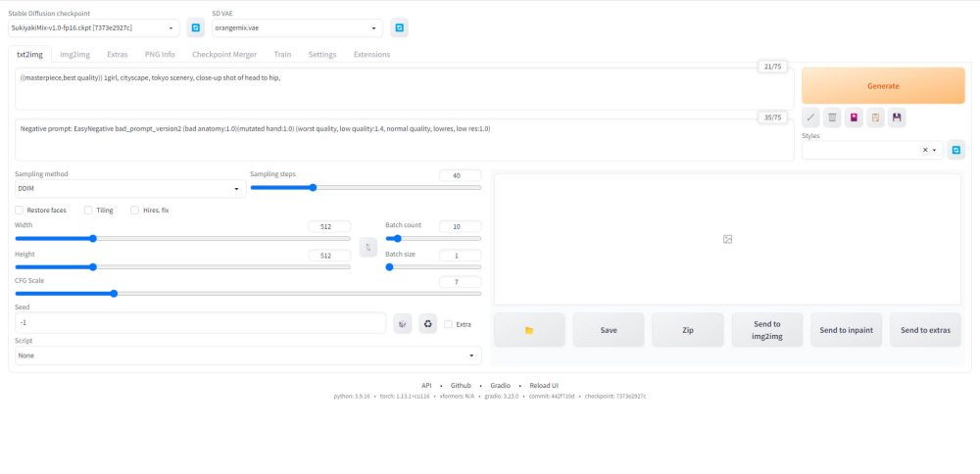
Task: Open the Checkpoint Merger tab
Action: pos(224,55)
